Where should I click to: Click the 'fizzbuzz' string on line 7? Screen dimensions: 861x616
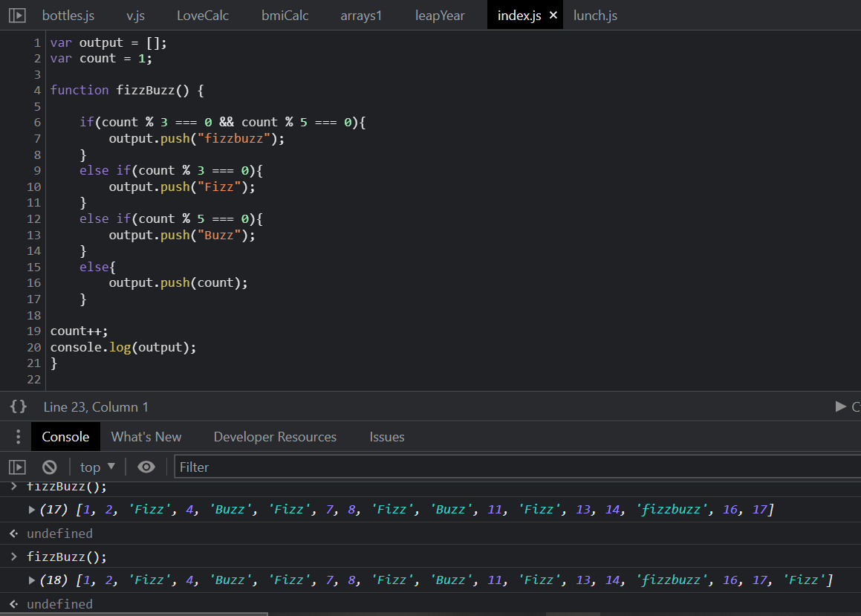pyautogui.click(x=234, y=138)
